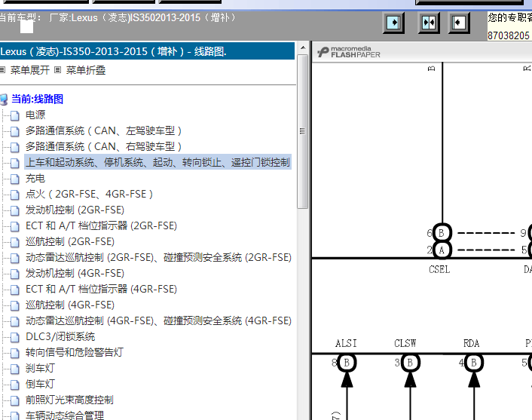Image resolution: width=532 pixels, height=420 pixels.
Task: Open 动态雷达巡航控制 (2GR-FSE) diagram
Action: tap(158, 257)
